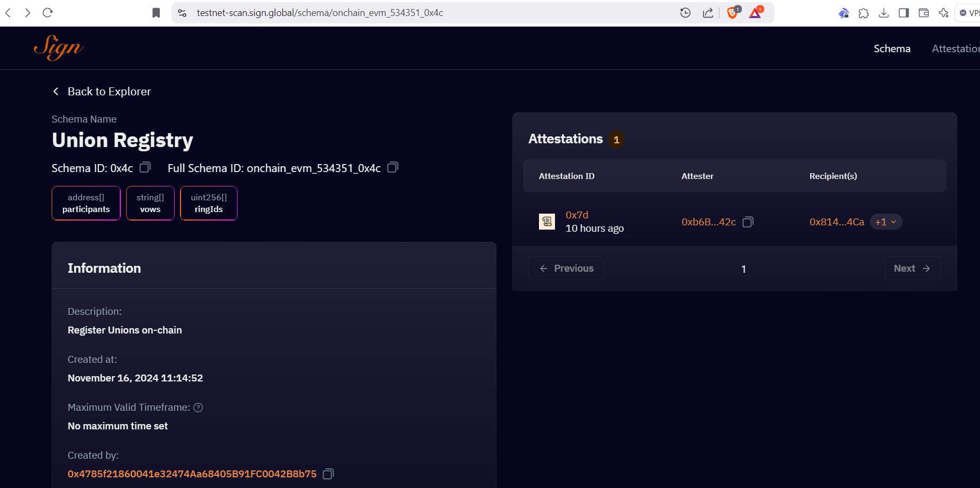Open Brave Rewards triangle icon

[x=756, y=12]
